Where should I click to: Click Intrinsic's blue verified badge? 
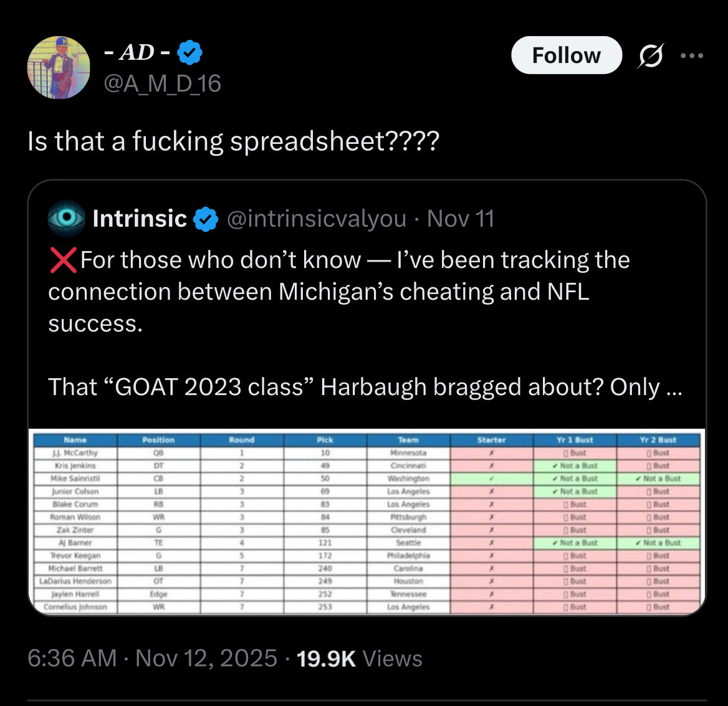point(206,219)
